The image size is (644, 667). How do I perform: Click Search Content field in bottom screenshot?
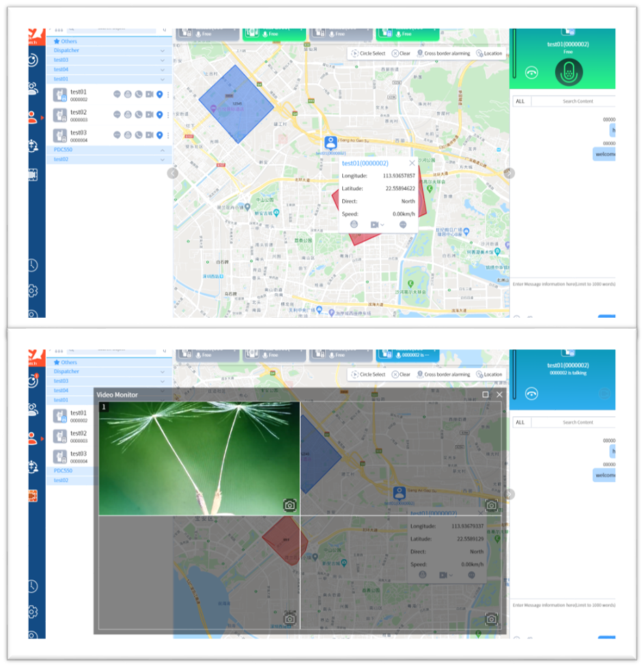coord(574,422)
